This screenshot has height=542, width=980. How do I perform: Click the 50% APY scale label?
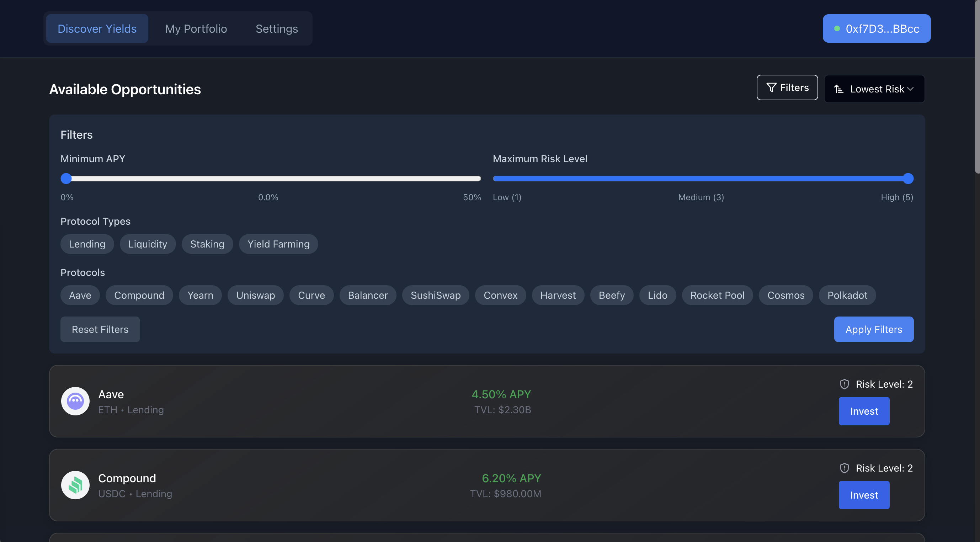point(472,197)
